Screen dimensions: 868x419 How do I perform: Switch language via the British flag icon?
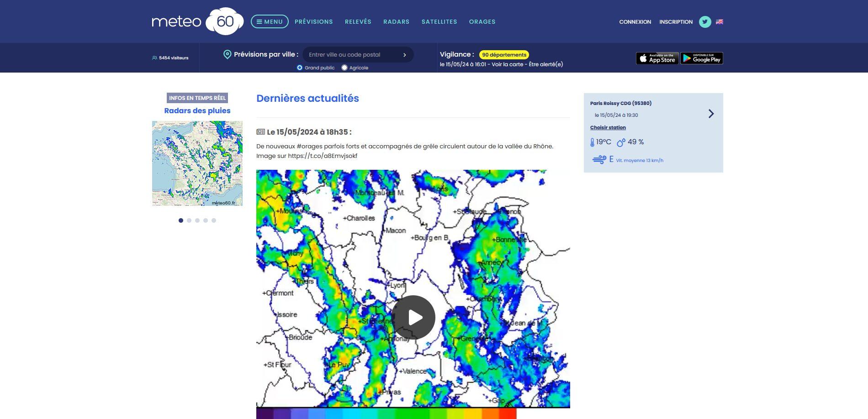tap(720, 21)
